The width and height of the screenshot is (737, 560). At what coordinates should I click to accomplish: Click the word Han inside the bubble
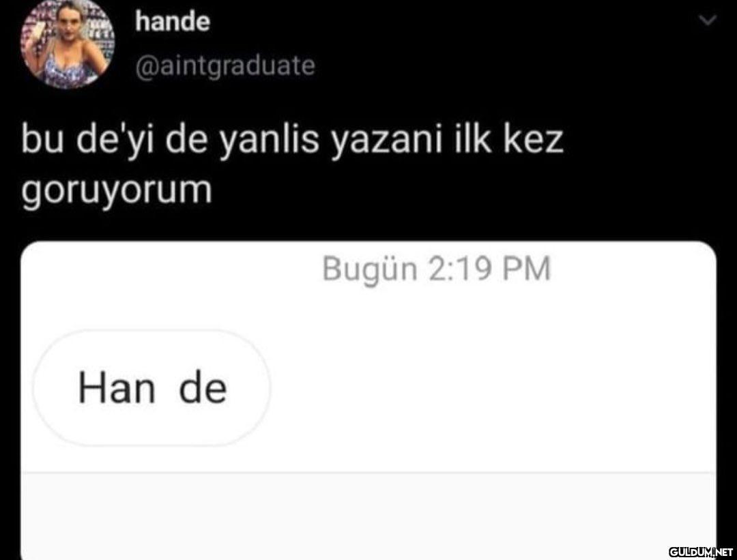tap(117, 389)
